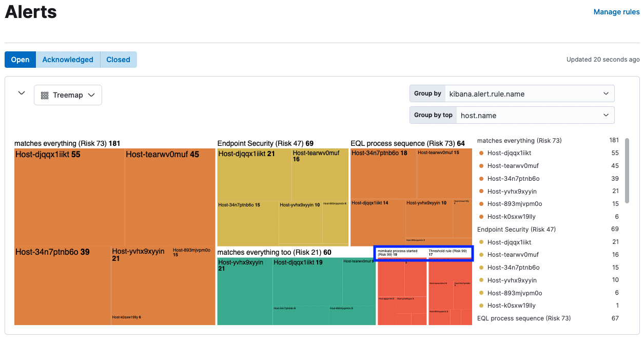Switch to the Acknowledged alerts tab
Viewport: 644px width, 341px height.
click(68, 60)
